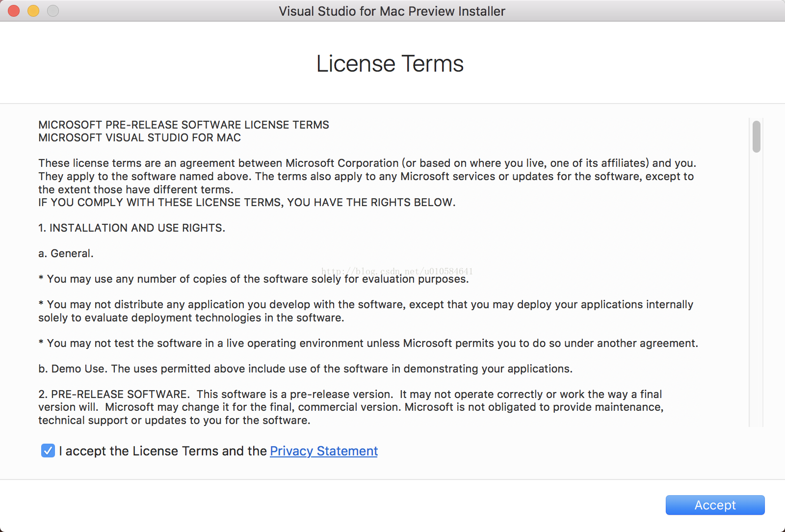Click the 'You may not test the software' line

pyautogui.click(x=368, y=343)
